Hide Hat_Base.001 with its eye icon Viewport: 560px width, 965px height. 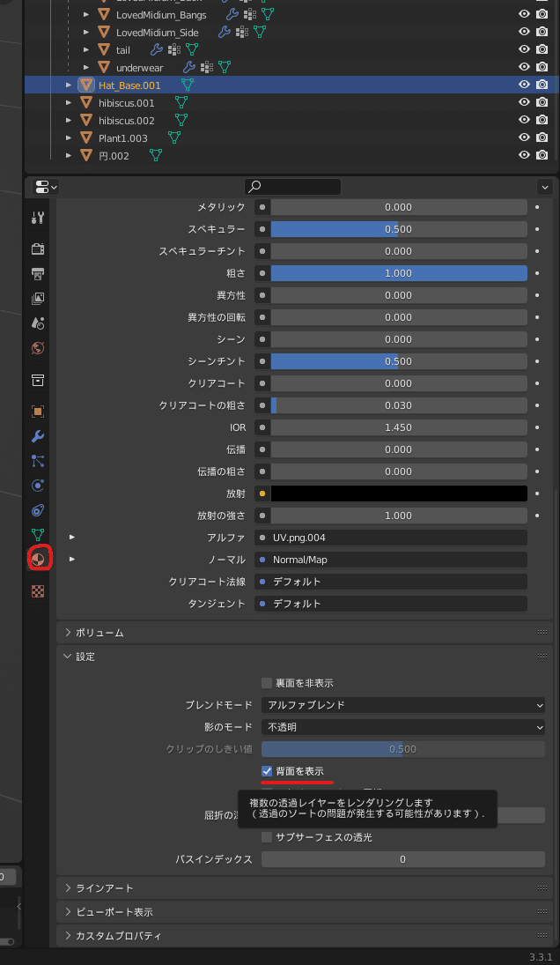click(x=524, y=85)
